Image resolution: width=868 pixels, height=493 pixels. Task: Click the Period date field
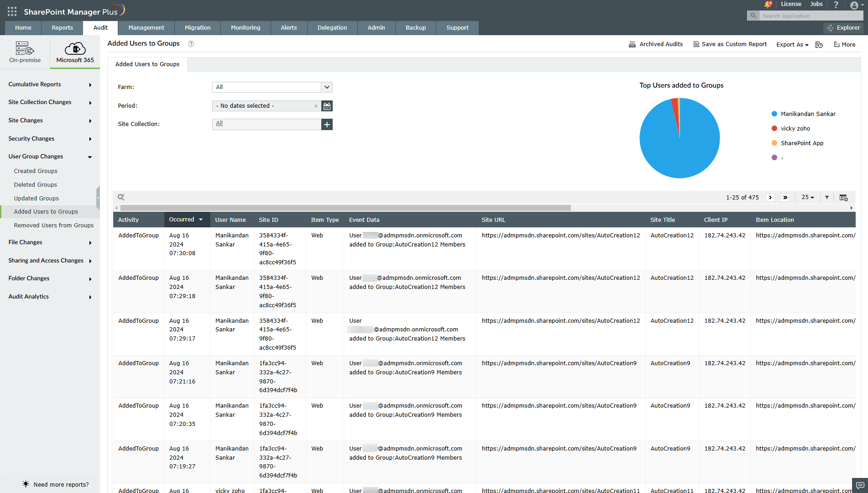(267, 106)
